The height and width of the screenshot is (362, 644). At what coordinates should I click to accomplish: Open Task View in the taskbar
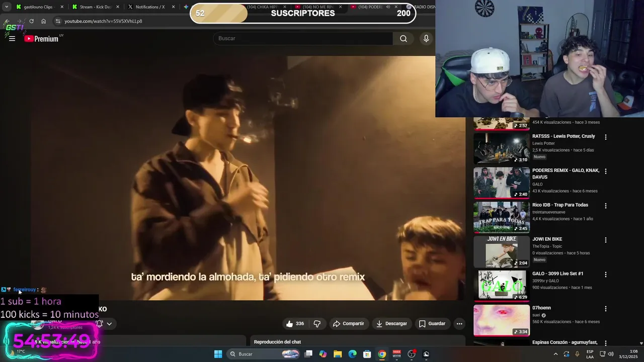click(308, 354)
